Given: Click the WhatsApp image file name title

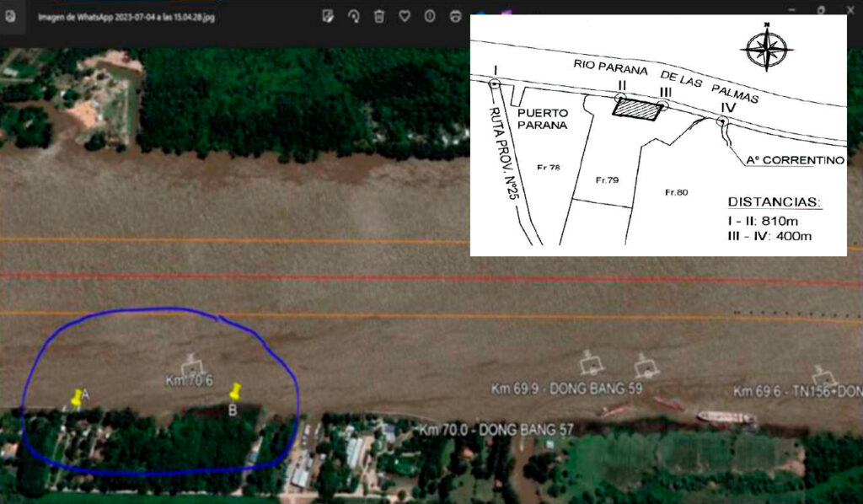Looking at the screenshot, I should [126, 17].
